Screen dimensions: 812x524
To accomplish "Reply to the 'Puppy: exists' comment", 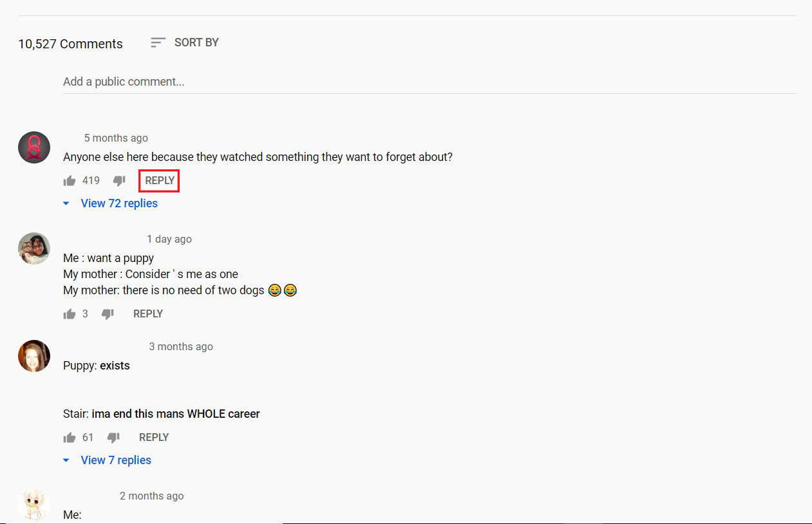I will pos(154,438).
